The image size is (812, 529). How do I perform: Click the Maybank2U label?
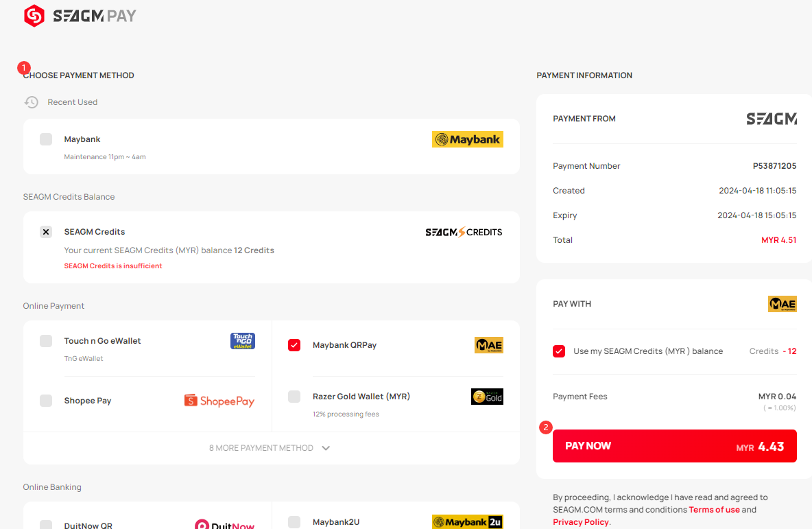tap(336, 521)
